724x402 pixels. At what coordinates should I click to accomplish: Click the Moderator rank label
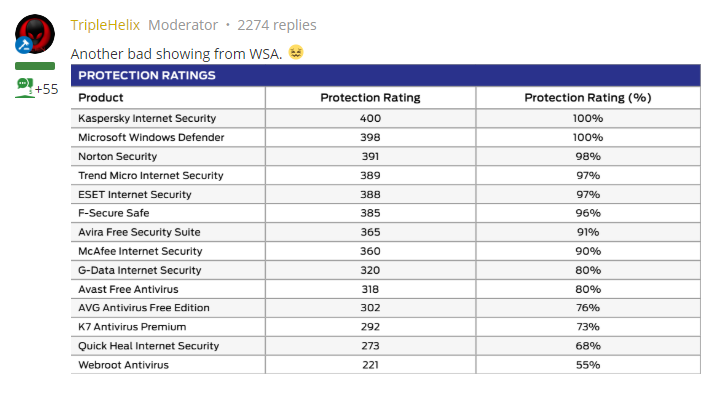coord(184,25)
